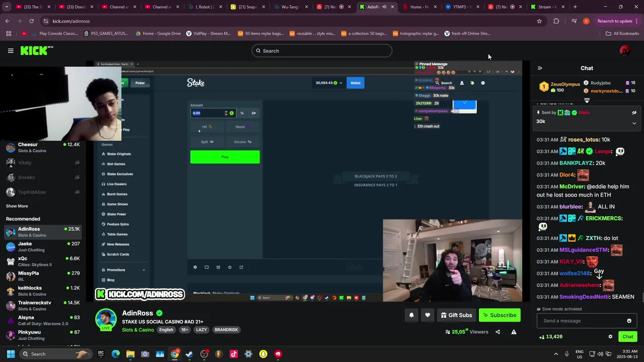
Task: Mute the AdinRoss tab audio
Action: coord(384,7)
